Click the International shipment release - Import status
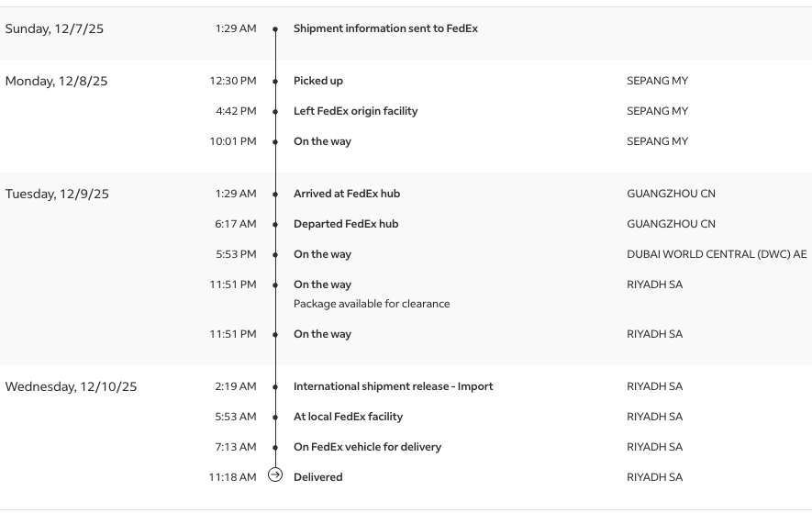812x513 pixels. click(393, 386)
